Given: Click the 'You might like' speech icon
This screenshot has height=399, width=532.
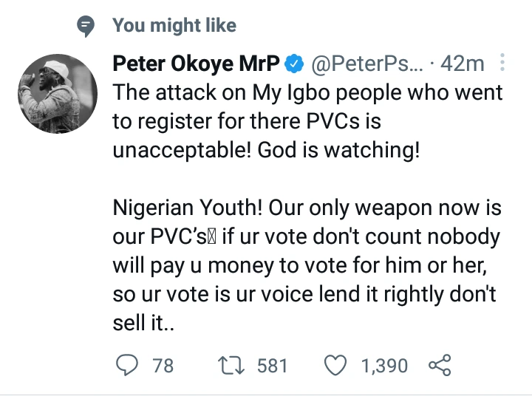Looking at the screenshot, I should 87,26.
